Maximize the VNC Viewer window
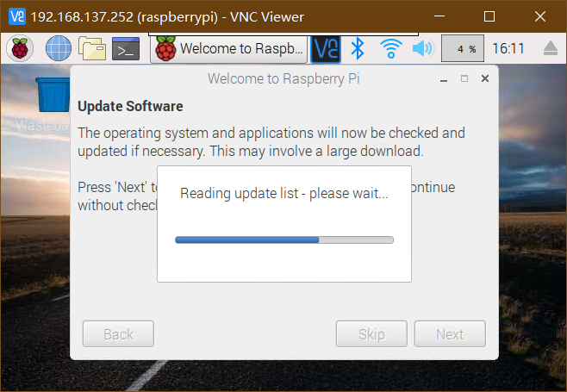Viewport: 567px width, 392px height. [489, 16]
